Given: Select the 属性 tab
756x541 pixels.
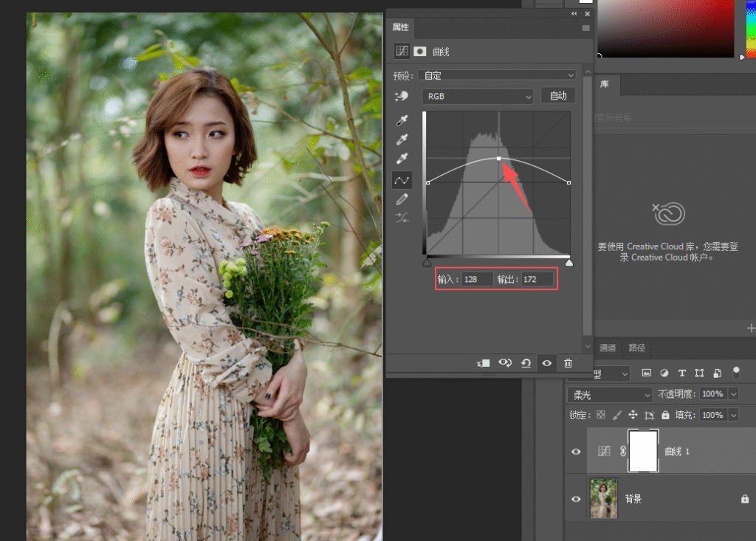Looking at the screenshot, I should click(400, 27).
